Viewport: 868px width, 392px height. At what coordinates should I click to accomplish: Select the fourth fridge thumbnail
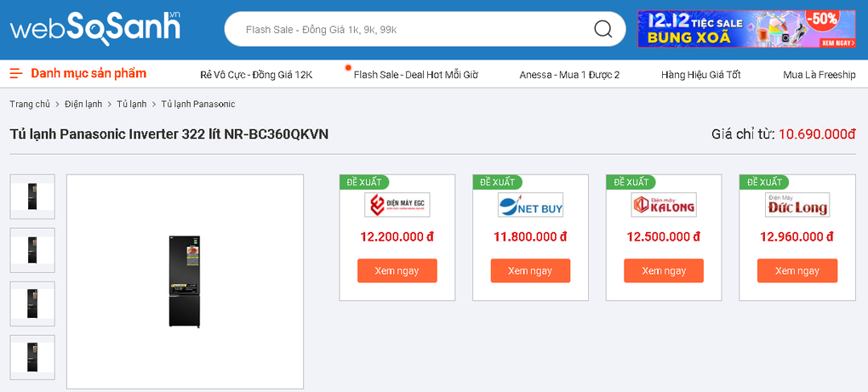(x=32, y=358)
